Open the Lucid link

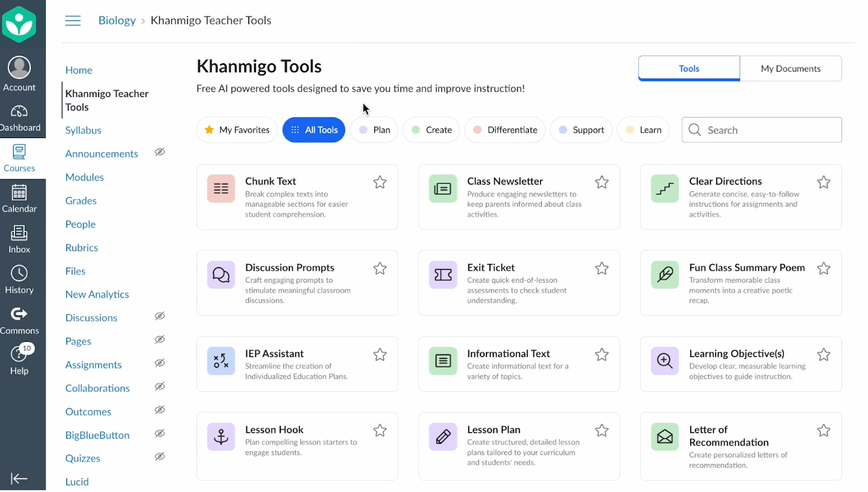[x=77, y=482]
